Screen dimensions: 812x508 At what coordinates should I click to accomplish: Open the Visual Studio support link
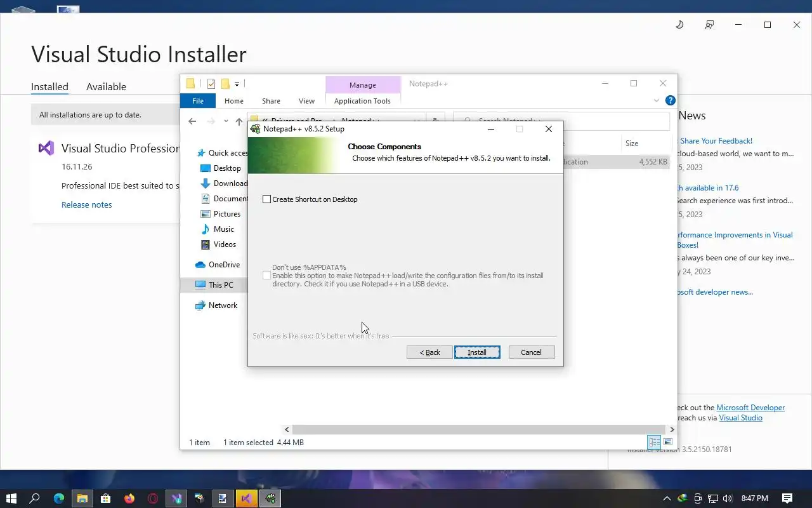(741, 418)
